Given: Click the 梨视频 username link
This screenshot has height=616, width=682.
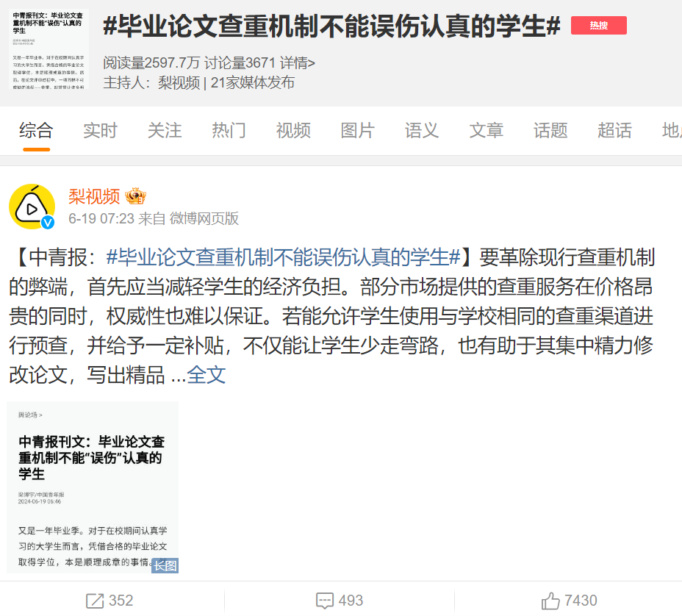Looking at the screenshot, I should pyautogui.click(x=94, y=196).
